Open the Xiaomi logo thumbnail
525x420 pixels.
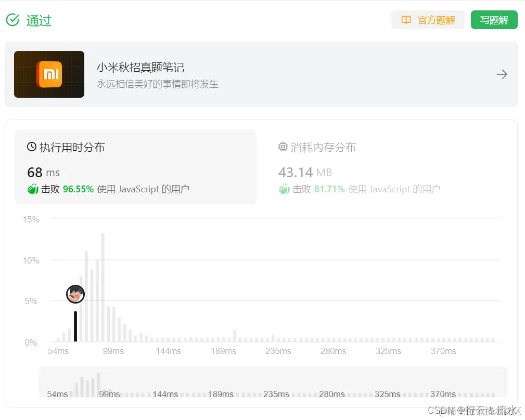(49, 74)
